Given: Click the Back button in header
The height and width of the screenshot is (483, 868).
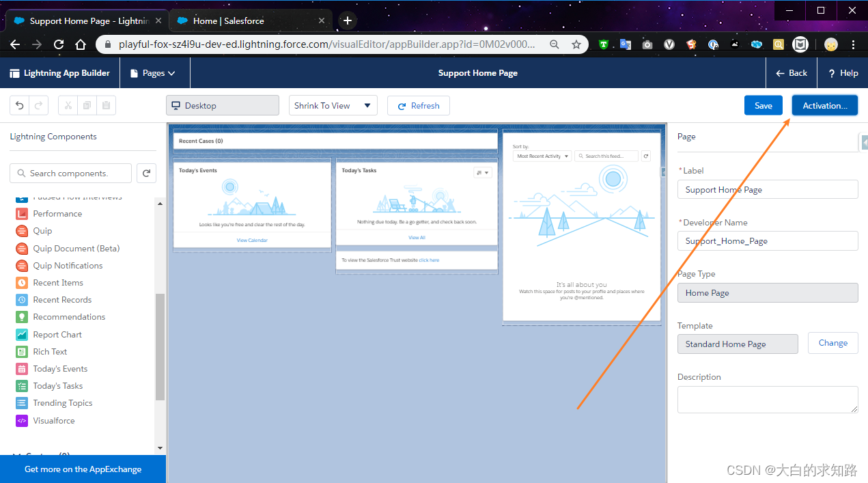Looking at the screenshot, I should coord(792,73).
